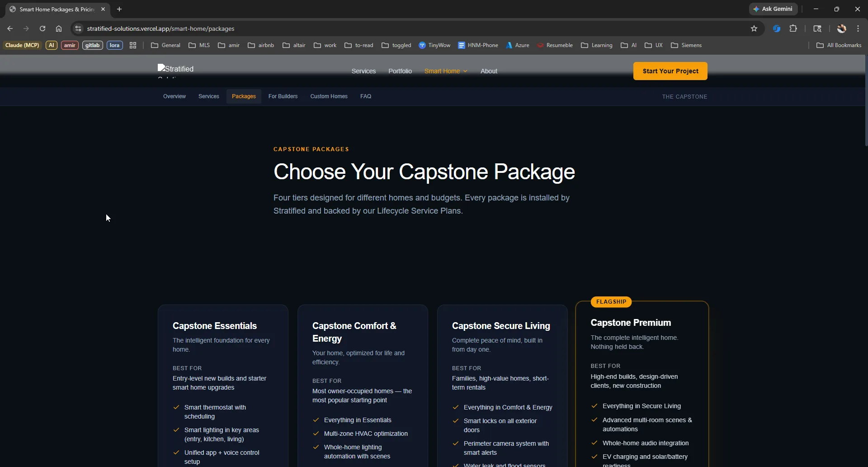
Task: Open the browser profile avatar
Action: tap(841, 29)
